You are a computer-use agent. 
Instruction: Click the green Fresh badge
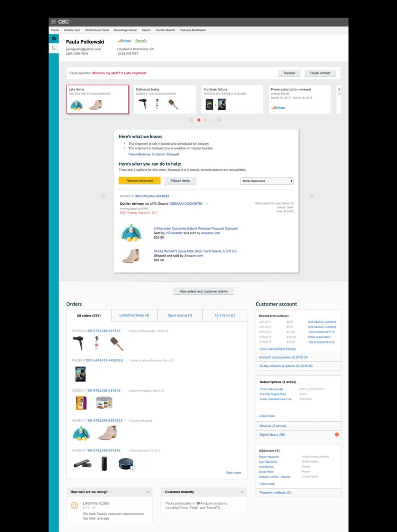[141, 41]
